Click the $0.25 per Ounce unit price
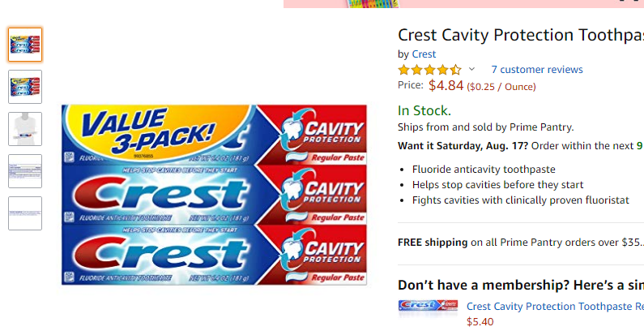This screenshot has width=644, height=331. click(x=501, y=87)
